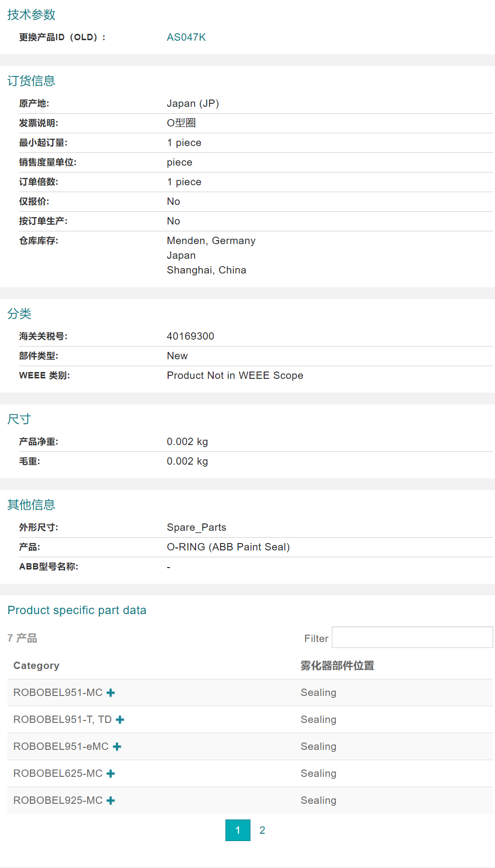Click the 技术参数 section heading

31,15
